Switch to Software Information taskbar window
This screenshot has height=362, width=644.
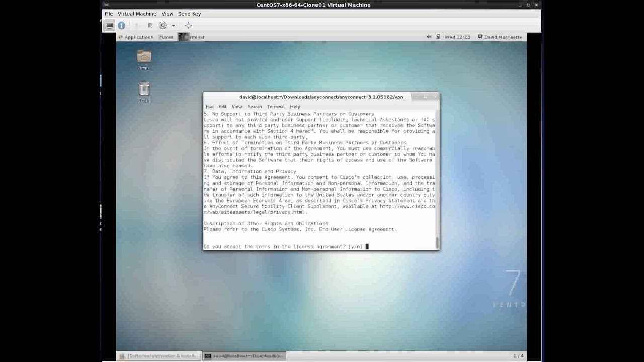[158, 356]
